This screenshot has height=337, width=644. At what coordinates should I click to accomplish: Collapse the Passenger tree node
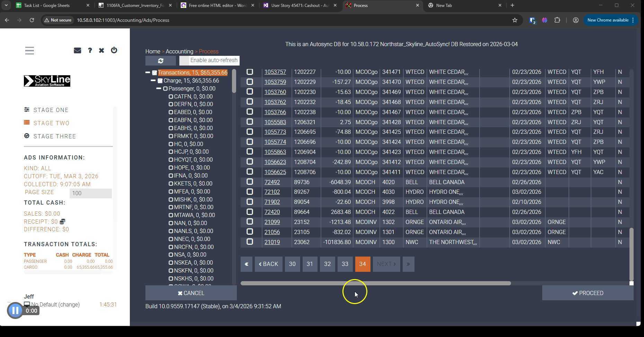[x=159, y=88]
